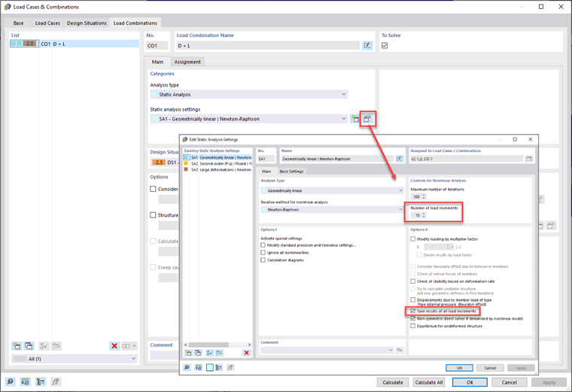
Task: Switch to the Base tab
Action: click(x=18, y=23)
